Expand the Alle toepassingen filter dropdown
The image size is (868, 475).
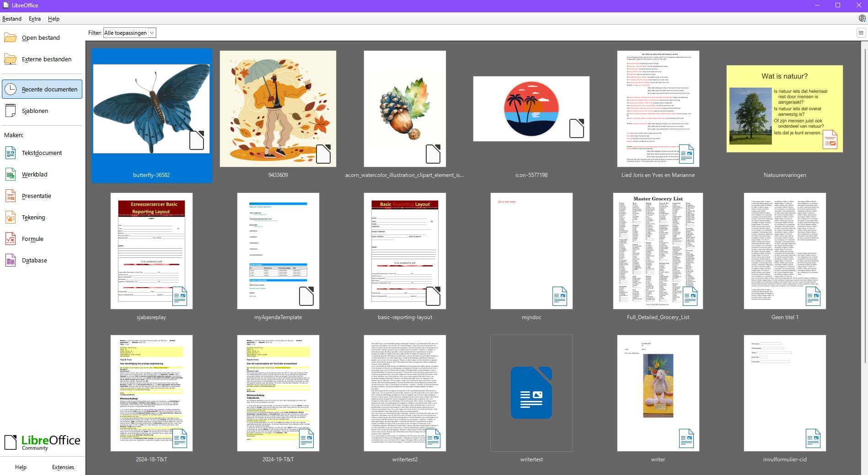130,32
